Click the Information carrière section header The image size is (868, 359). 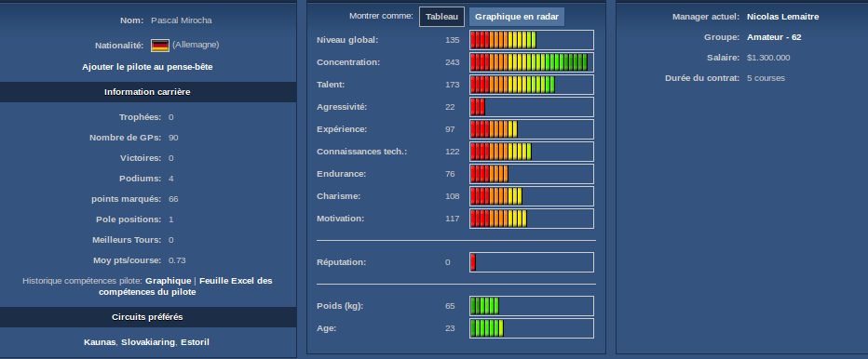pos(147,92)
